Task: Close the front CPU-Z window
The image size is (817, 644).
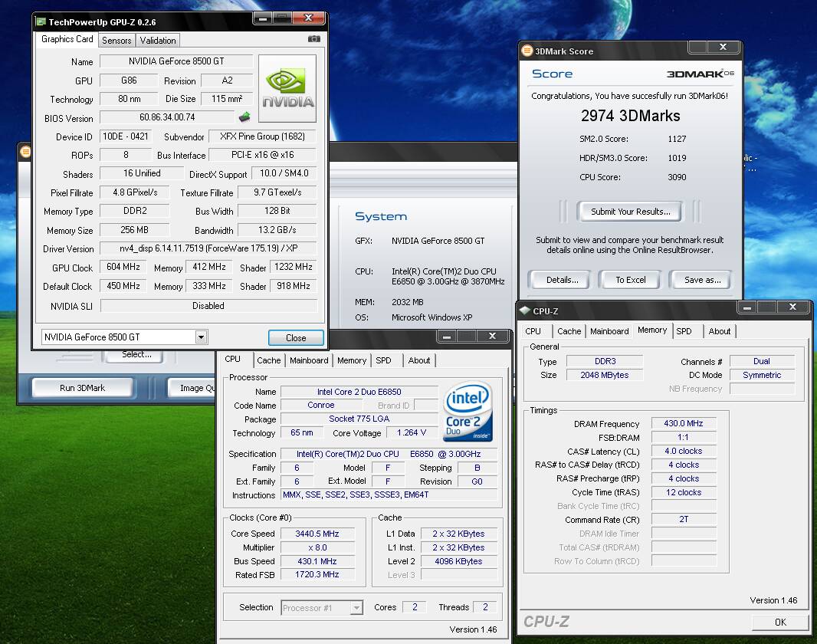Action: point(492,336)
